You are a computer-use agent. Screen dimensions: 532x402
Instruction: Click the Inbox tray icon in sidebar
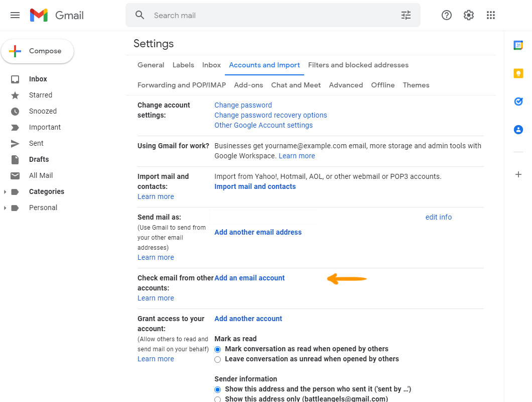[15, 79]
